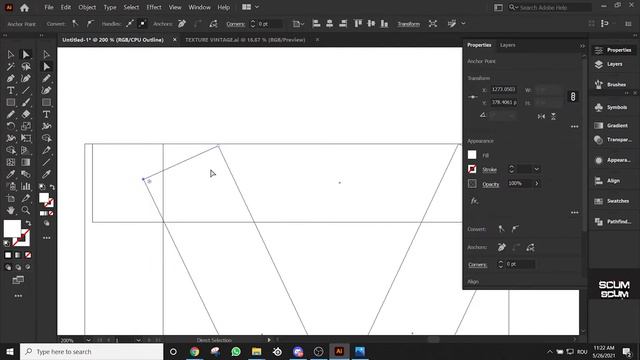Open the artboard navigation dropdown
Image resolution: width=640 pixels, height=360 pixels.
[138, 340]
